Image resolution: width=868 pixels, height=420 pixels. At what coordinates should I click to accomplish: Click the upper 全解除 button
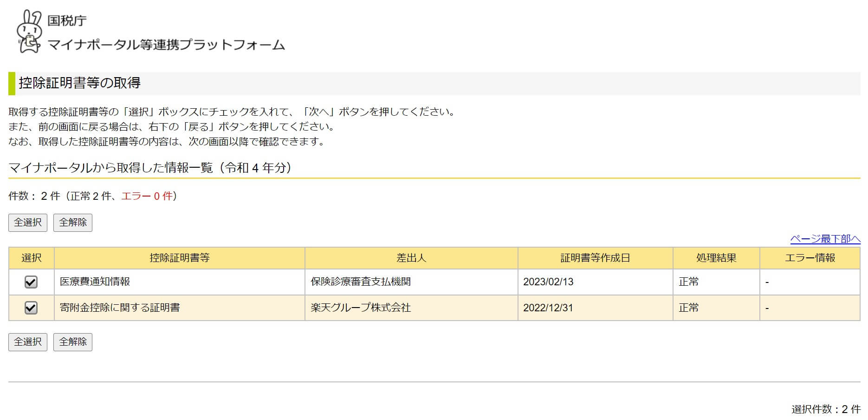(73, 223)
